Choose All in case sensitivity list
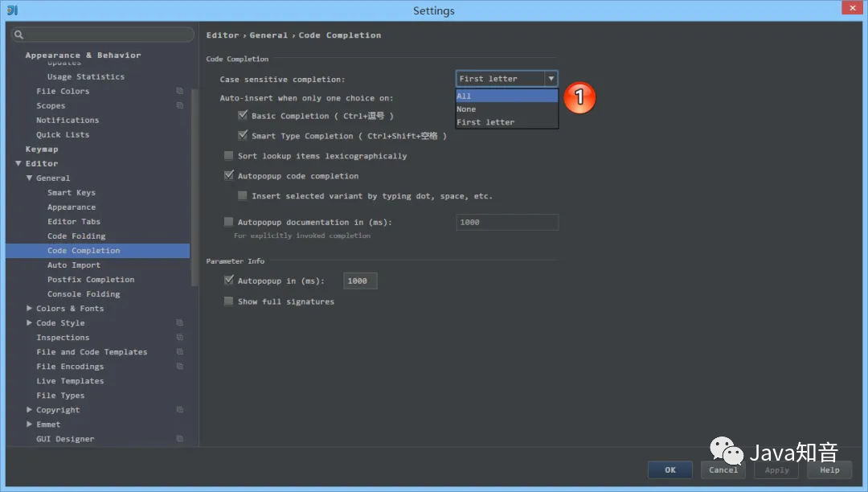 point(506,96)
